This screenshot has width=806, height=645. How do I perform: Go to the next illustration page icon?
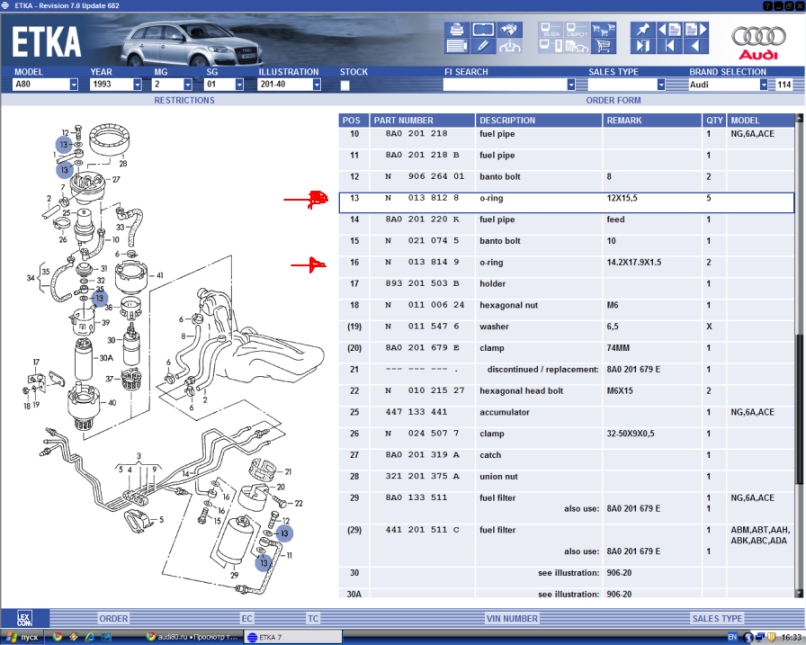click(x=696, y=29)
